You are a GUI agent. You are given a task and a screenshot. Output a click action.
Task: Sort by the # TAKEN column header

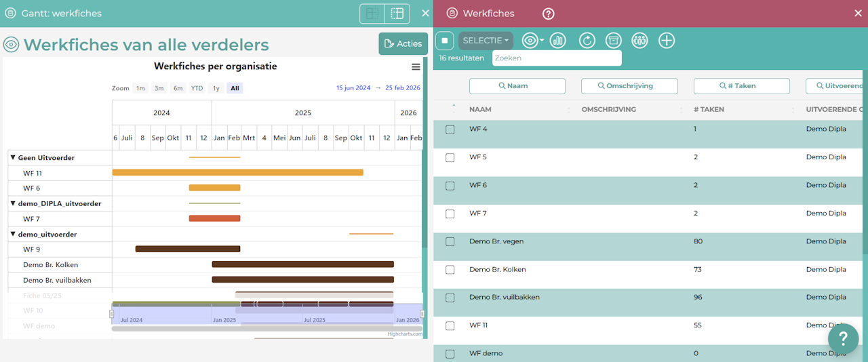point(709,109)
